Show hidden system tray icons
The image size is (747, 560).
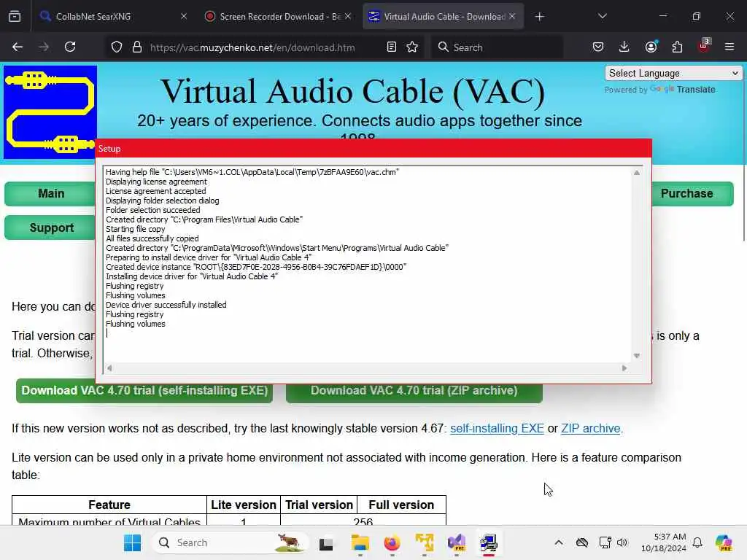[559, 542]
